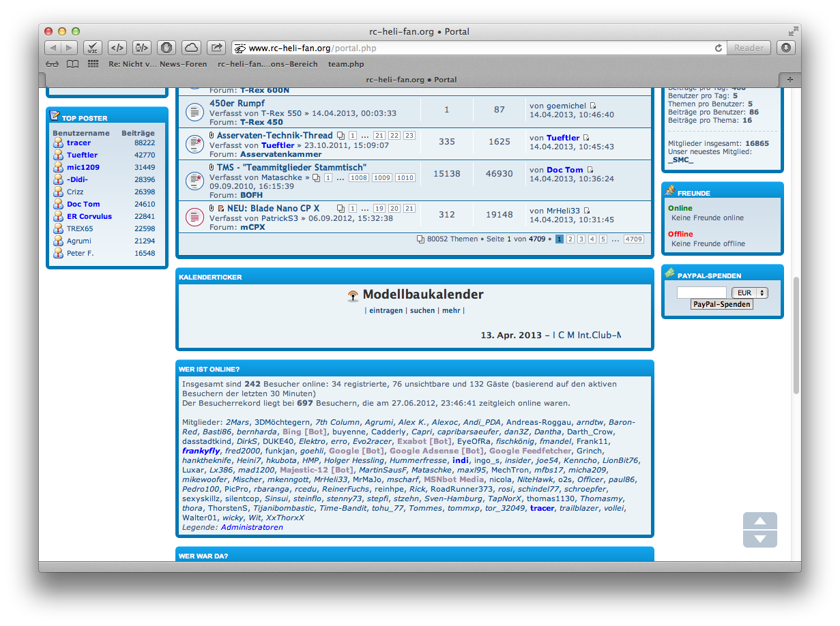This screenshot has height=626, width=840.
Task: Click the helicopter favicon in the address bar
Action: point(240,48)
